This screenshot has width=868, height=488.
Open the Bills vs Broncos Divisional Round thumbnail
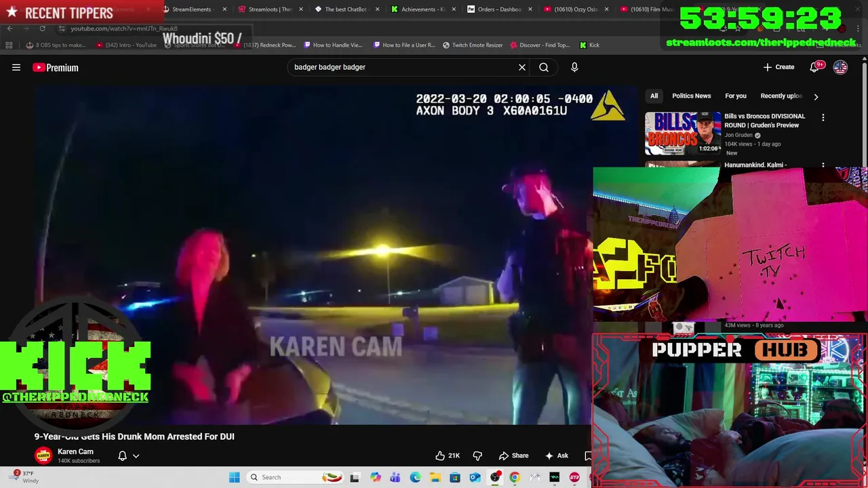[682, 134]
